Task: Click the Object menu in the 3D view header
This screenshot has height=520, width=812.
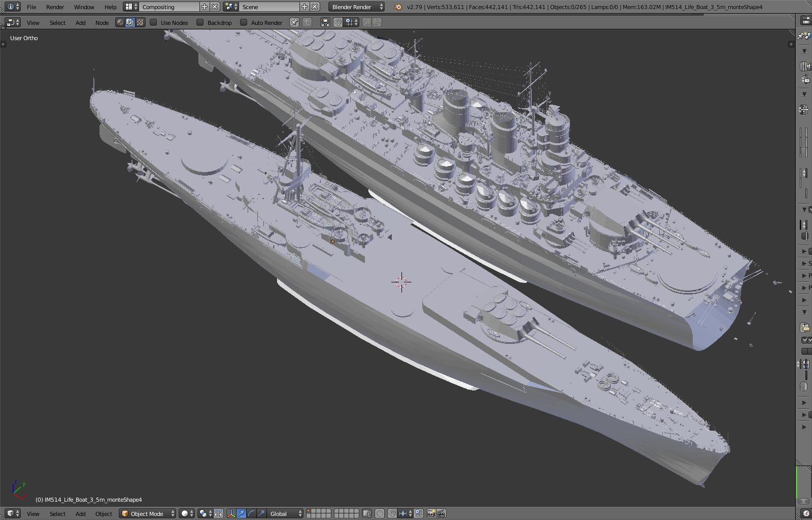Action: [104, 513]
